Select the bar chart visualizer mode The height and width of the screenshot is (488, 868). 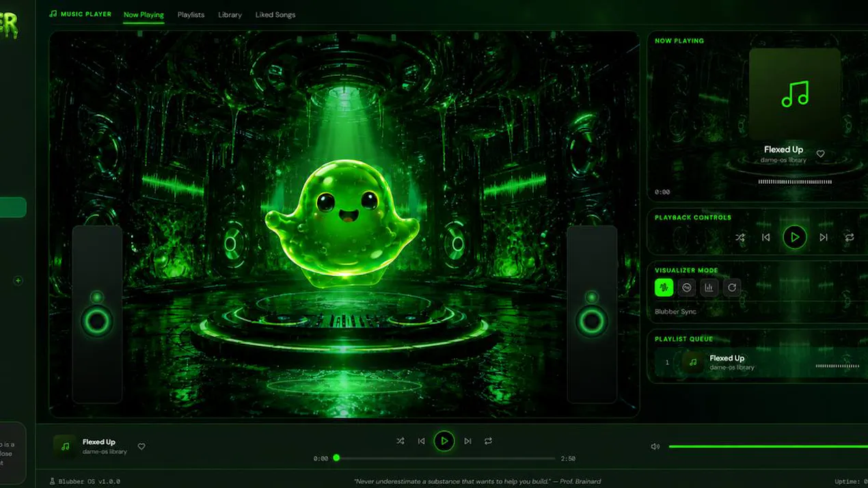click(709, 287)
